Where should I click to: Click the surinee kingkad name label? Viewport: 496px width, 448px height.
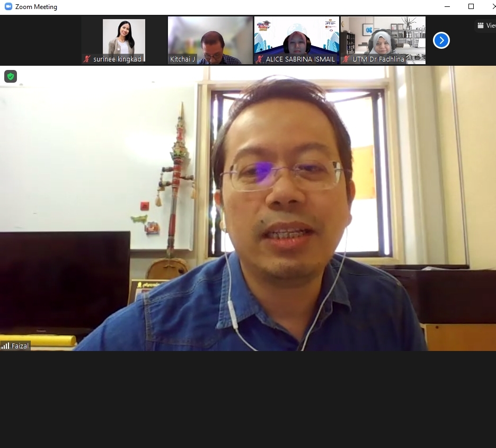(x=117, y=59)
